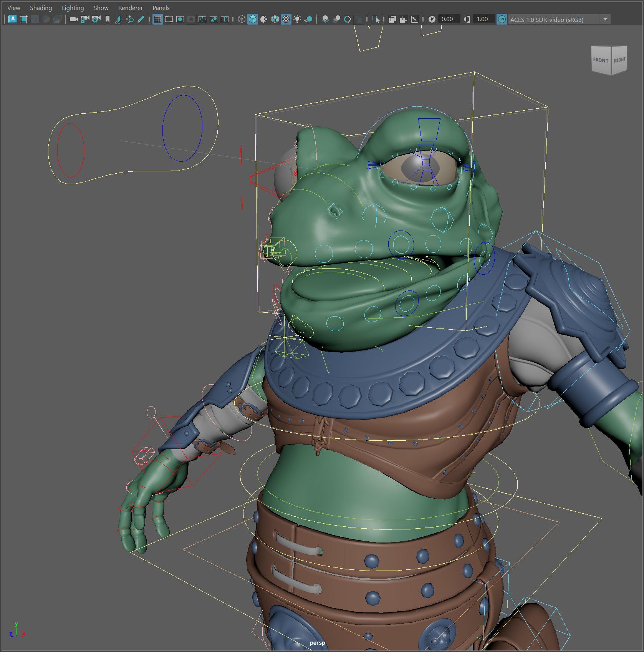Viewport: 644px width, 652px height.
Task: Toggle the resolution gate icon
Action: (x=180, y=19)
